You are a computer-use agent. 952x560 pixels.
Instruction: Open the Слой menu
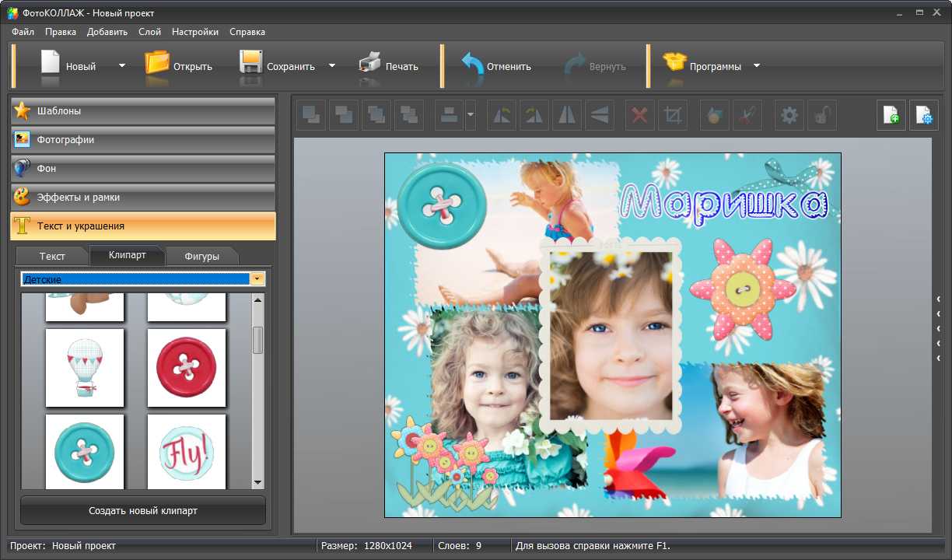[x=149, y=32]
